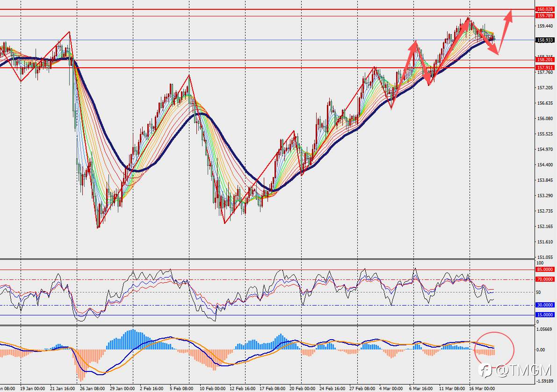Click the oscillator 85.0000 level tag
The height and width of the screenshot is (392, 557).
[545, 270]
